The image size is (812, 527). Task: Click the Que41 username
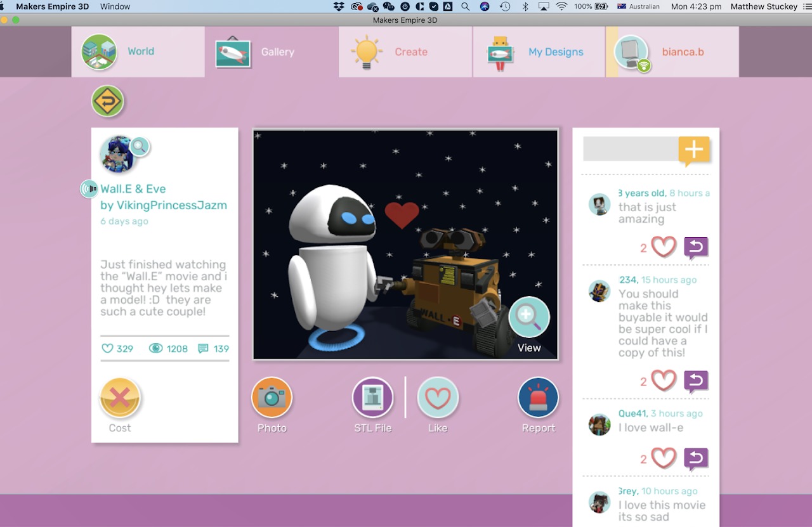pos(632,413)
